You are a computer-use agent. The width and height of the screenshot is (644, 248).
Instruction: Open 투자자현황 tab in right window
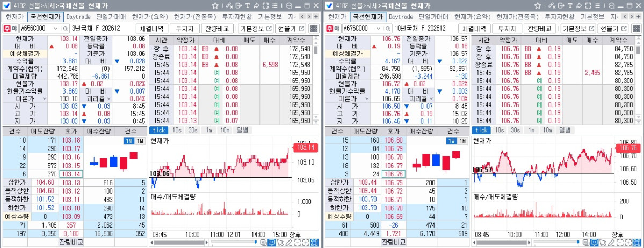(x=559, y=17)
